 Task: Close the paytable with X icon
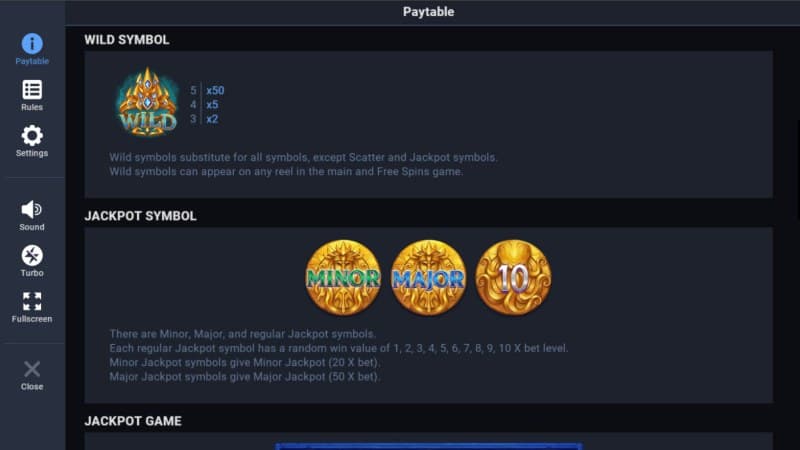[x=32, y=369]
